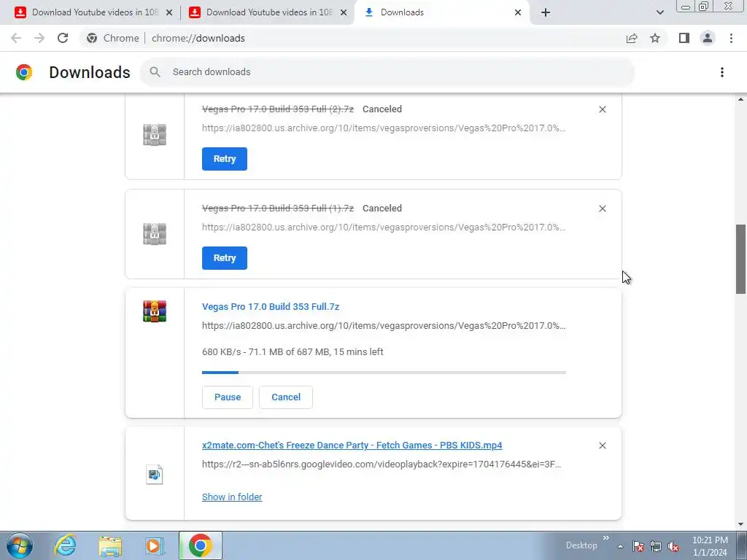Show the x2mate mp4 in folder
The image size is (747, 560).
click(x=232, y=497)
